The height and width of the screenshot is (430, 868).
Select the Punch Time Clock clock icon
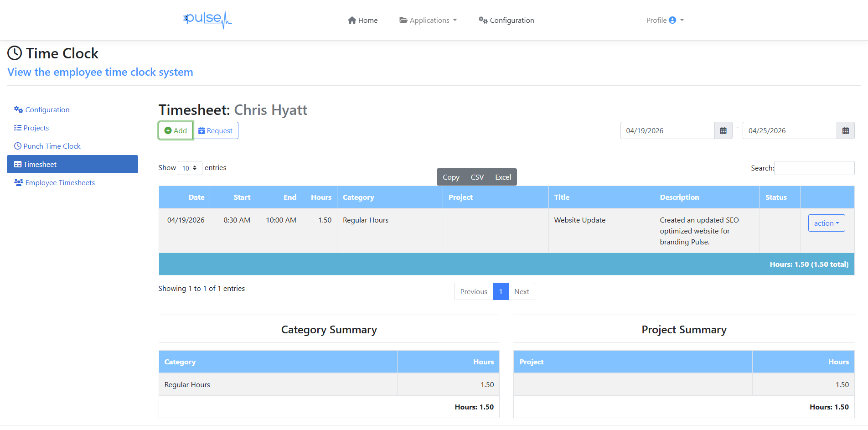[18, 146]
